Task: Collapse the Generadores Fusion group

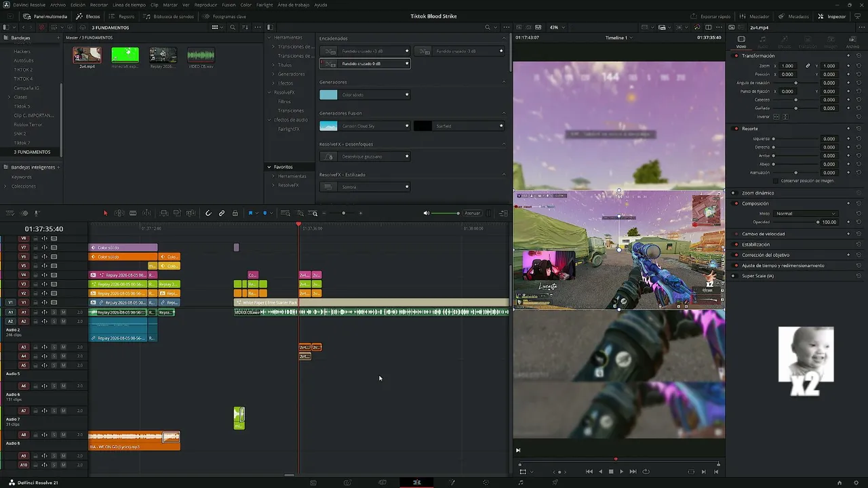Action: [x=504, y=113]
